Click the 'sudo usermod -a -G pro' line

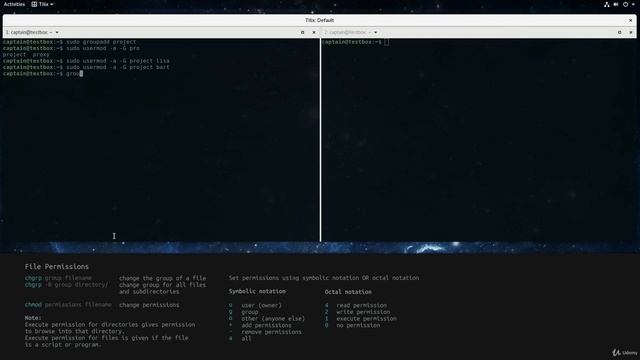point(71,48)
